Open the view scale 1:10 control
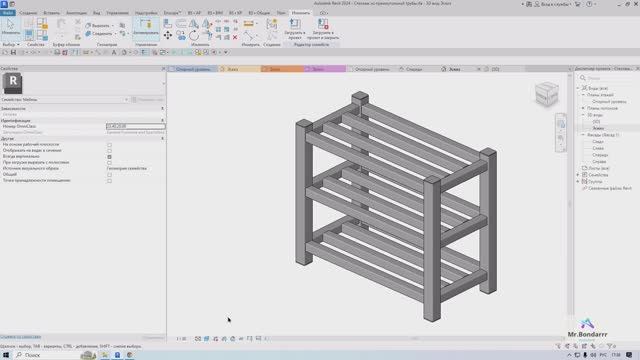The width and height of the screenshot is (640, 360). click(181, 339)
